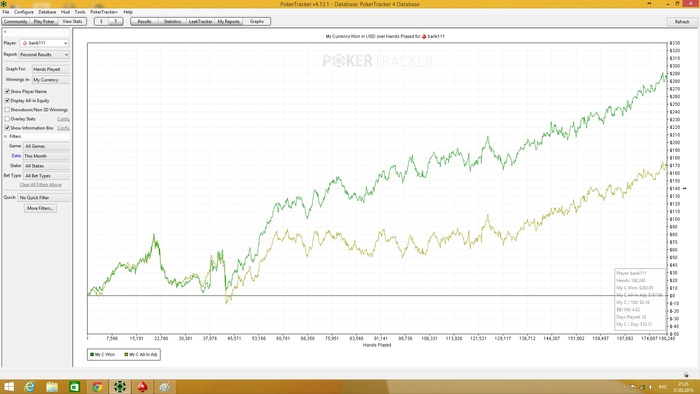The height and width of the screenshot is (394, 700).
Task: Click the My C Won green legend swatch
Action: coord(92,354)
